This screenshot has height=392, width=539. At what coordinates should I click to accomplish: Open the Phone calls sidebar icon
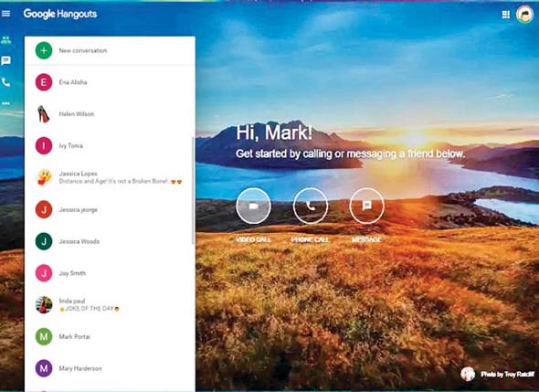[x=5, y=82]
